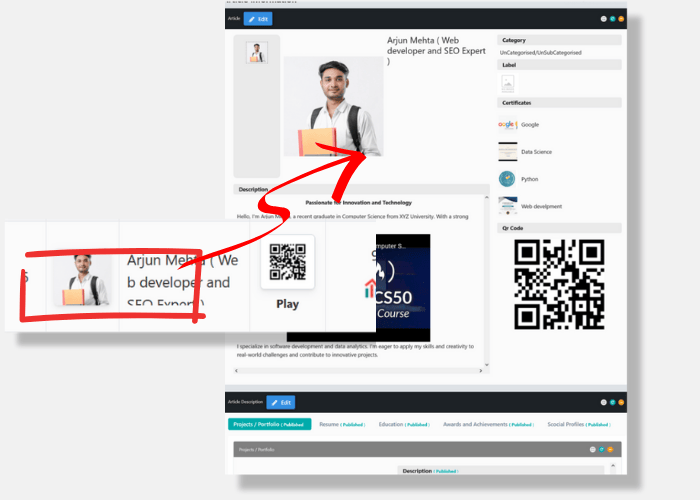700x500 pixels.
Task: Open the Social Profiles tab
Action: click(x=578, y=424)
